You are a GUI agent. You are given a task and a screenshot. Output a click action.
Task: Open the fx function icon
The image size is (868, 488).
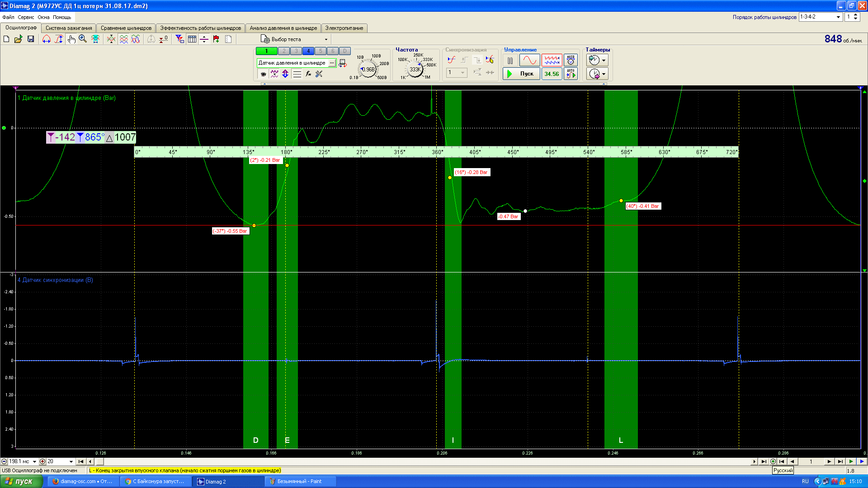click(308, 74)
